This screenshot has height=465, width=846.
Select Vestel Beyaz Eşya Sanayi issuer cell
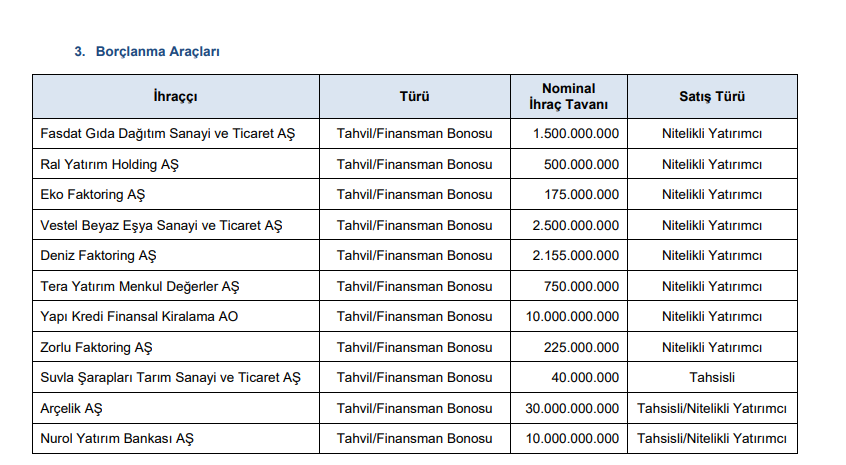pyautogui.click(x=161, y=225)
